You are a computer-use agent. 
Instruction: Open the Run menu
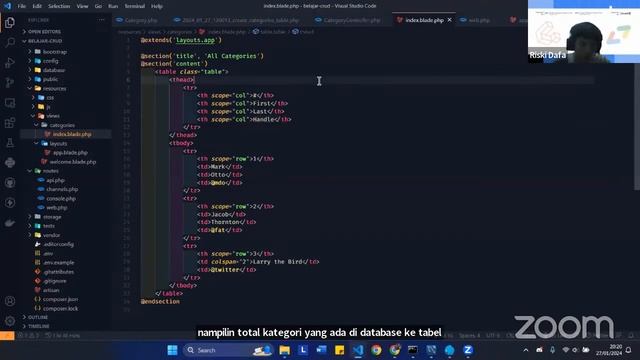point(113,6)
